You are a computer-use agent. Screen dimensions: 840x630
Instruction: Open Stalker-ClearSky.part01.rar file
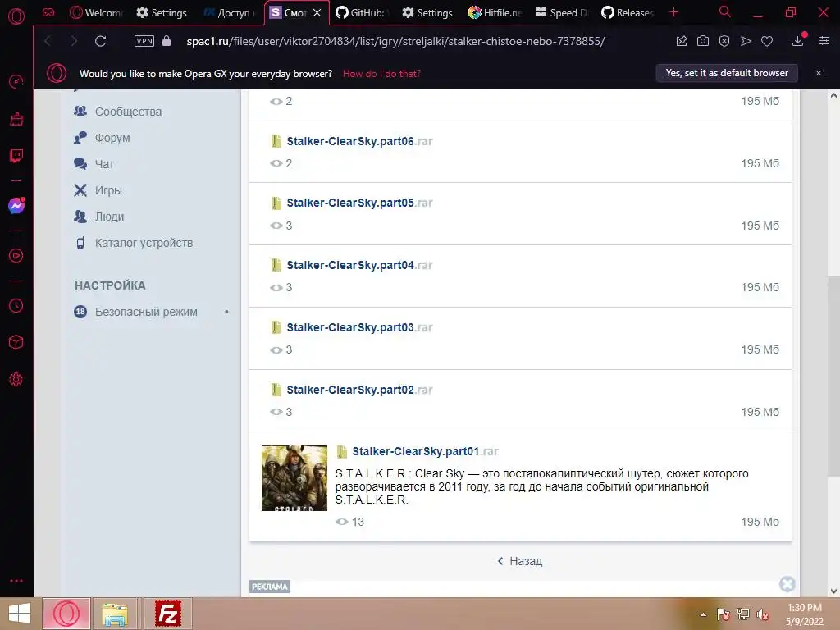(x=426, y=452)
